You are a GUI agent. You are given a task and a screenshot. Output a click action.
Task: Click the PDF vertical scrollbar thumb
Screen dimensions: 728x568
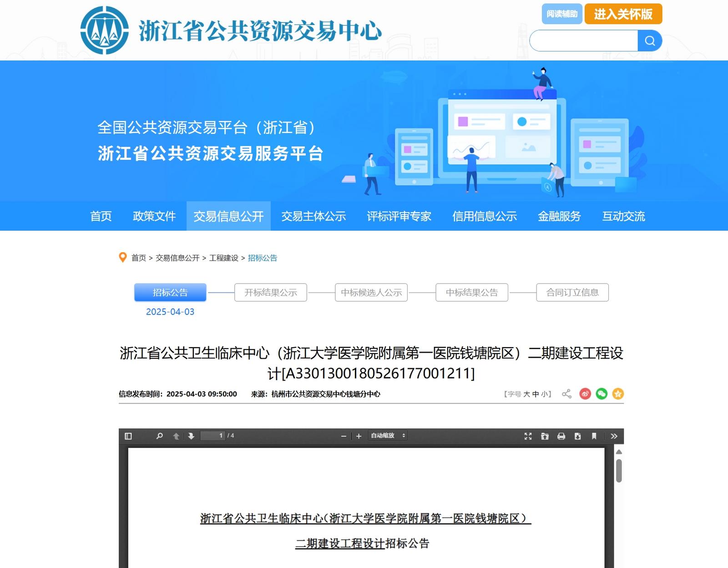[x=619, y=471]
